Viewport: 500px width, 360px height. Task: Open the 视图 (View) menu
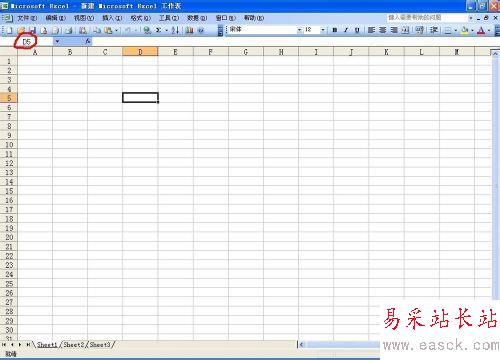point(84,18)
